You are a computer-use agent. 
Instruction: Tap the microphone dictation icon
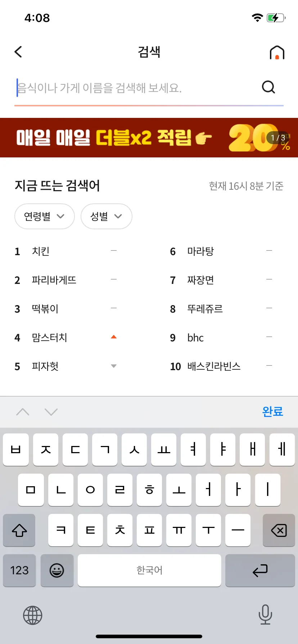tap(265, 615)
